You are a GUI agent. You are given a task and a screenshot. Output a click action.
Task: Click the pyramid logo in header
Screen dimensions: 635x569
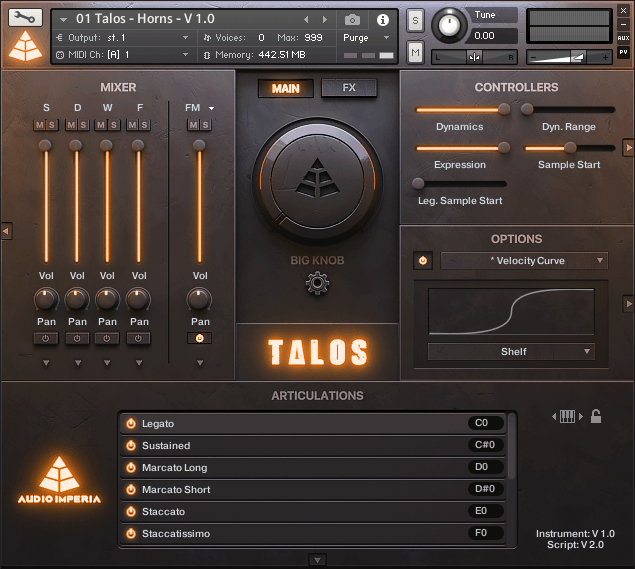25,46
